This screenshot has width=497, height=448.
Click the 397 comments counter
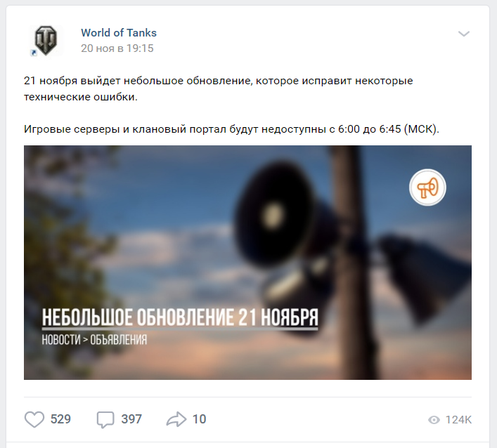coord(131,419)
